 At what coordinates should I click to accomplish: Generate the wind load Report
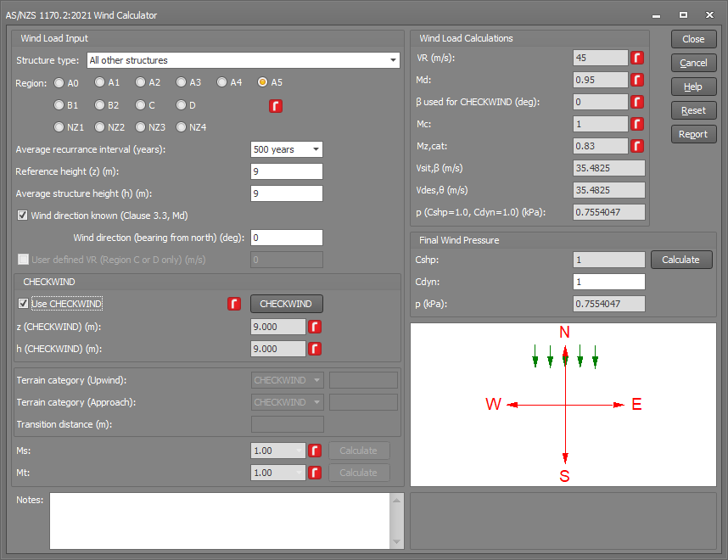(x=694, y=134)
